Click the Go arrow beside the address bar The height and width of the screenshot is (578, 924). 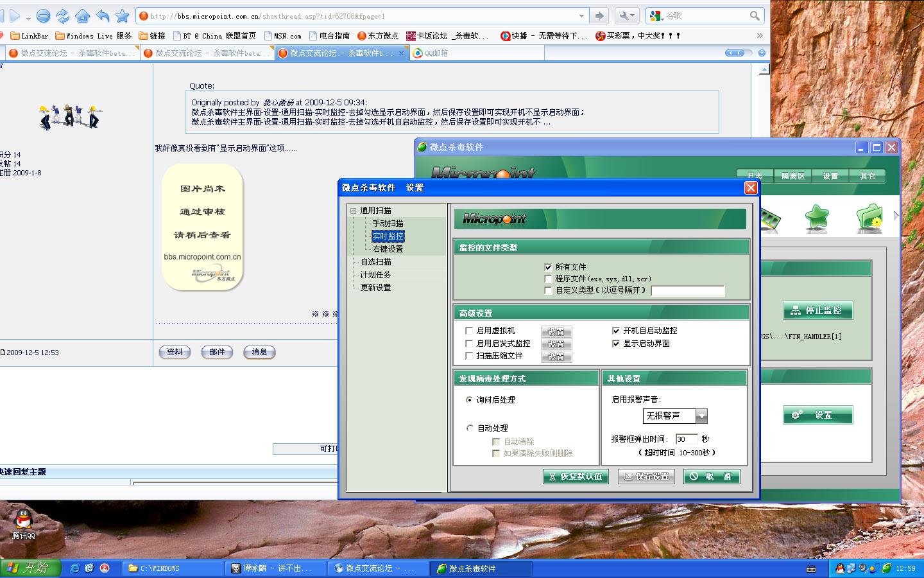(x=599, y=15)
